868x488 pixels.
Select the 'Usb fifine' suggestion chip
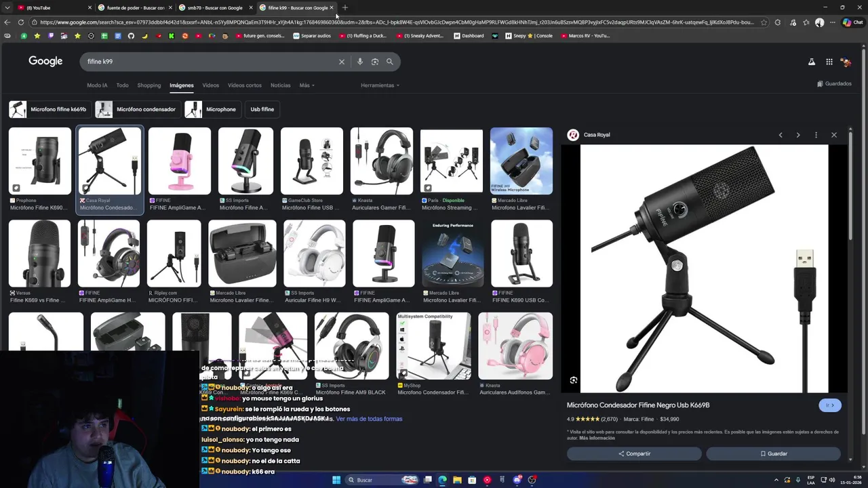pos(262,109)
